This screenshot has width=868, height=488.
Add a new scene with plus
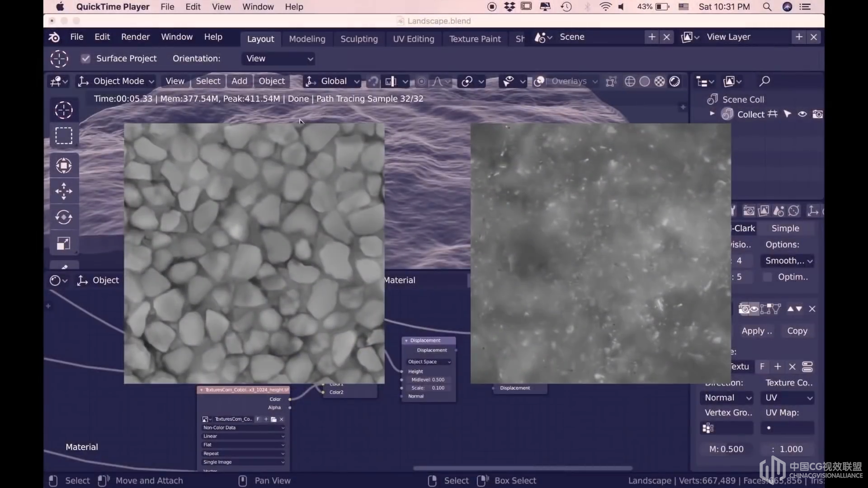[652, 37]
